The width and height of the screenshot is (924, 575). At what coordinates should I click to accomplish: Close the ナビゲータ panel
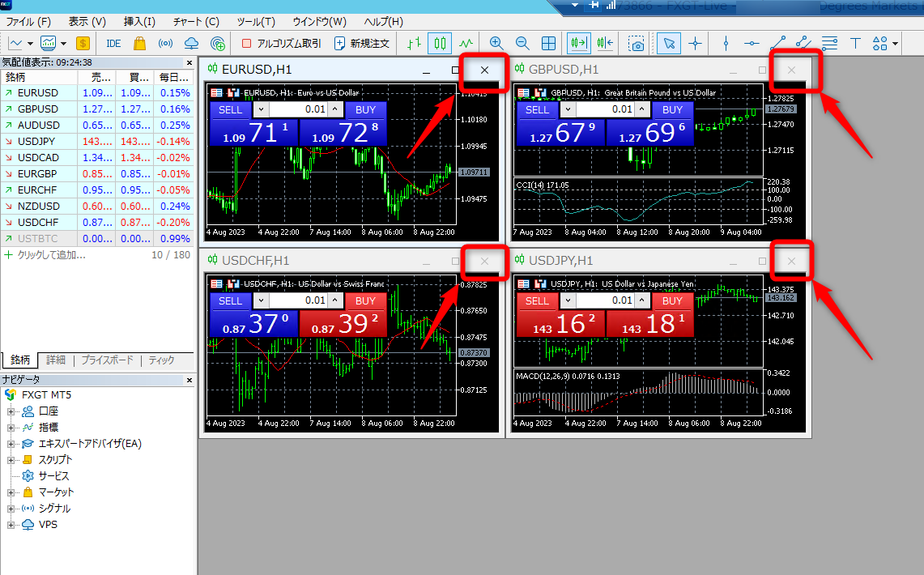[189, 380]
